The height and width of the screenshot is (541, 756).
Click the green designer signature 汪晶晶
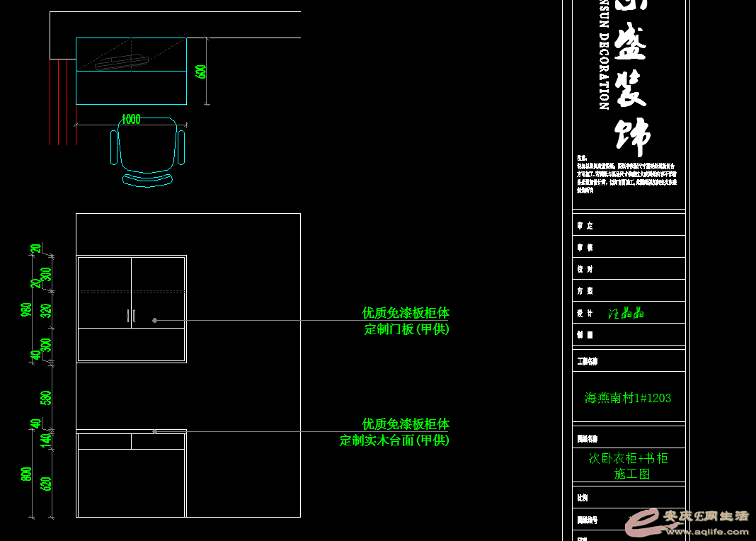626,313
